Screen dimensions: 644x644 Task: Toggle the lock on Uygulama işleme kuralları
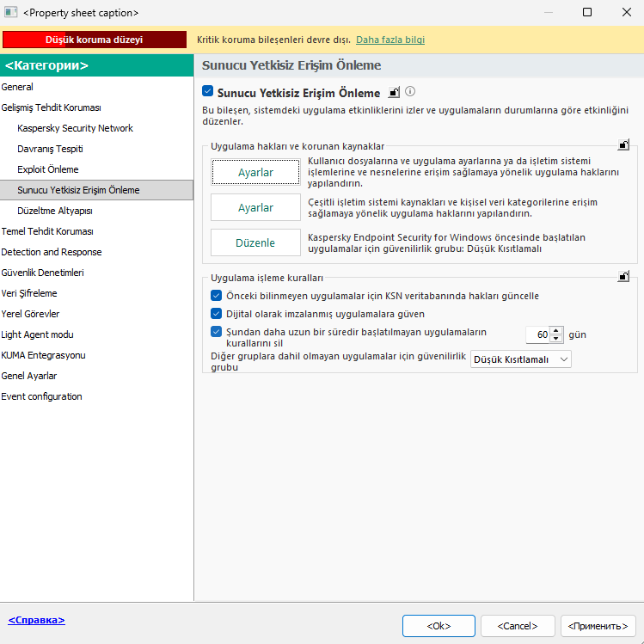point(623,276)
